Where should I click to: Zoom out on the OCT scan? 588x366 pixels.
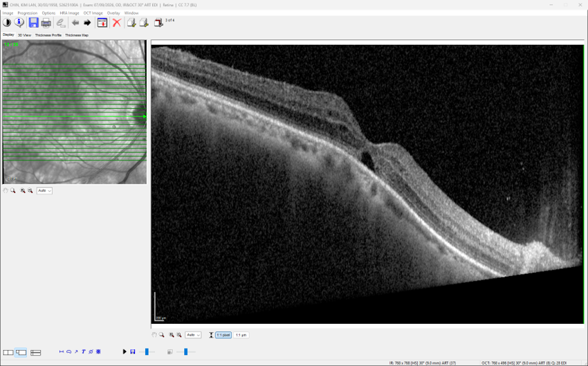pos(179,335)
